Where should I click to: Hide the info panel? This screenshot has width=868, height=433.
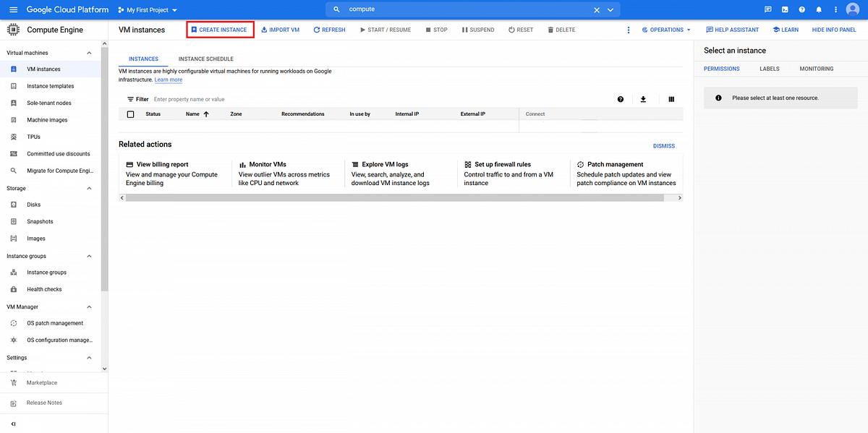click(835, 30)
